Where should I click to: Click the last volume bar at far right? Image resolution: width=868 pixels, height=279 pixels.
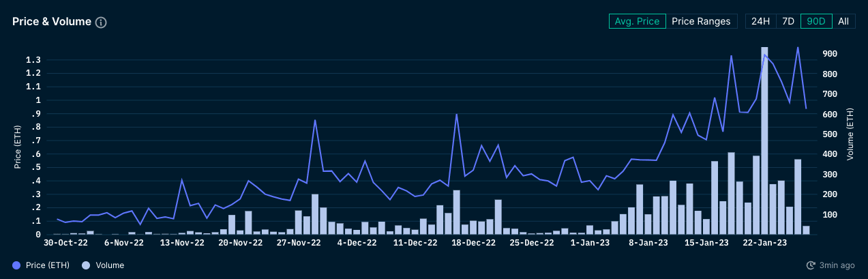pyautogui.click(x=806, y=230)
